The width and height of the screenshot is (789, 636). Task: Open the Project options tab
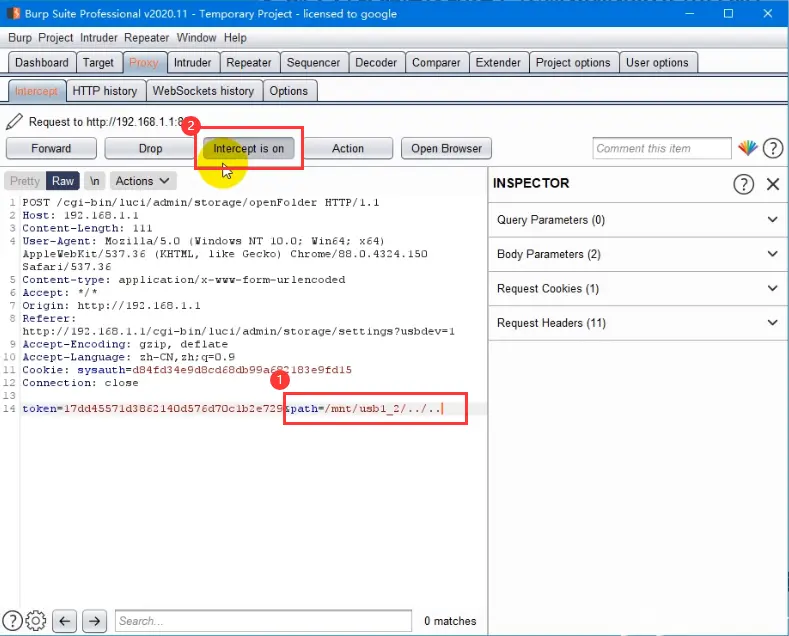click(573, 62)
